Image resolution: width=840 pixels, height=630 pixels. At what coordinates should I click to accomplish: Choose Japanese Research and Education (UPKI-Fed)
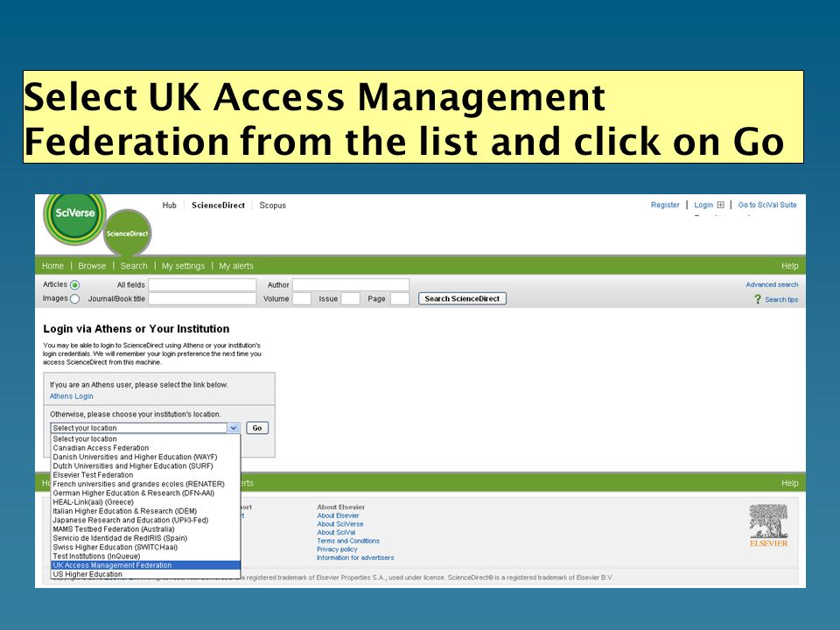pyautogui.click(x=146, y=520)
